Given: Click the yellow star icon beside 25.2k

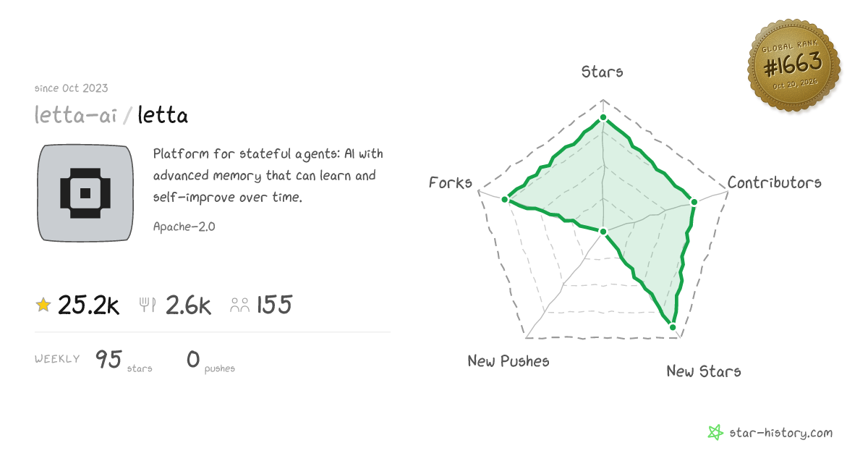Looking at the screenshot, I should pos(43,305).
